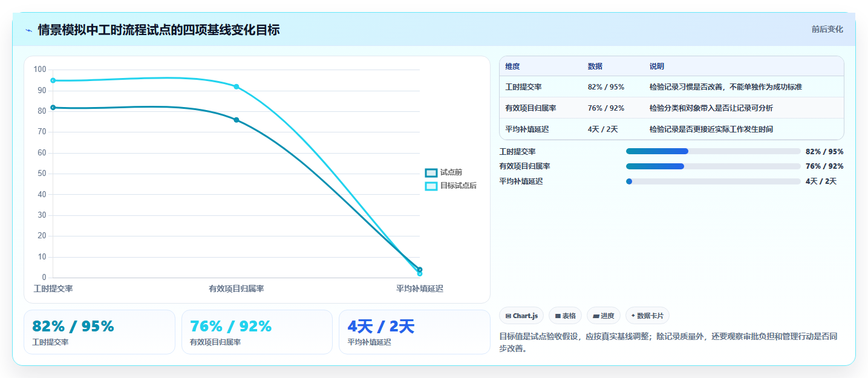Select the 试点前 point at 平均补填延迟
The height and width of the screenshot is (378, 868).
click(420, 270)
